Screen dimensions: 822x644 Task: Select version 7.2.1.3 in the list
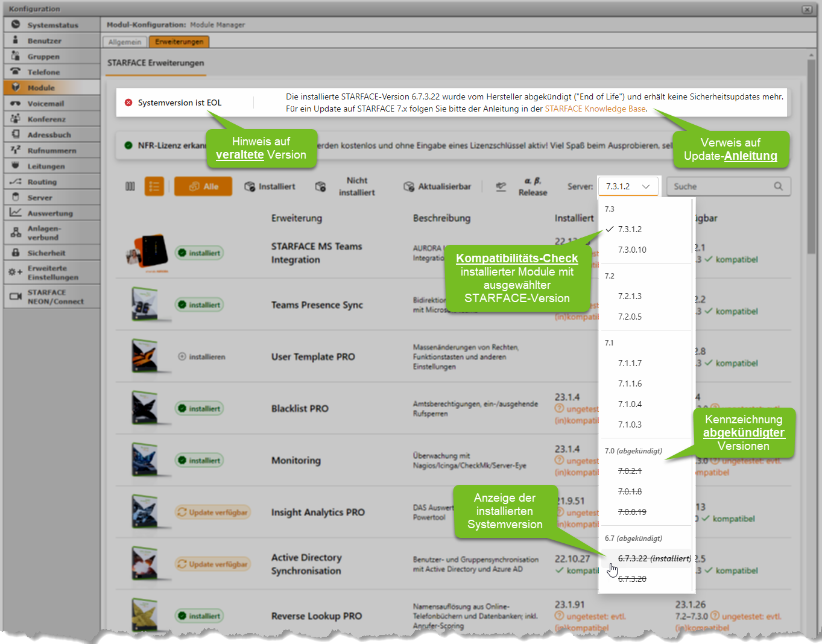[x=646, y=296]
